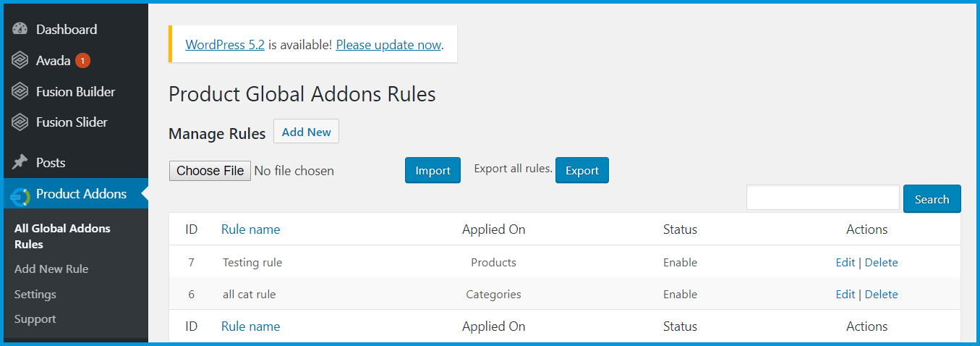Select All Global Addons Rules submenu
980x346 pixels.
click(62, 236)
